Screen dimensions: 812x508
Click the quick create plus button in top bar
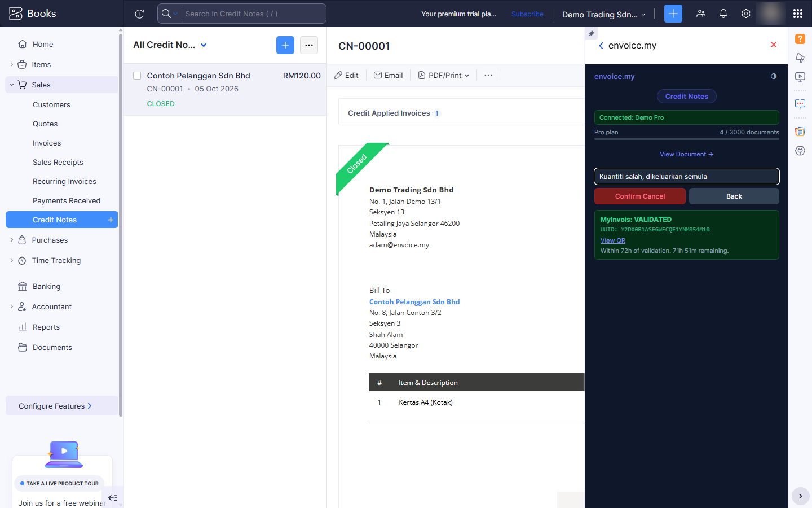[x=673, y=14]
